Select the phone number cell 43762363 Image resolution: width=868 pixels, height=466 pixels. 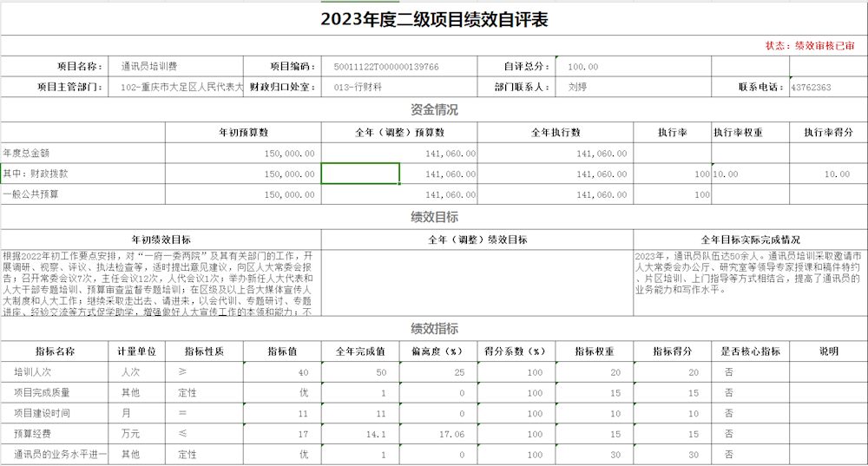(x=811, y=88)
